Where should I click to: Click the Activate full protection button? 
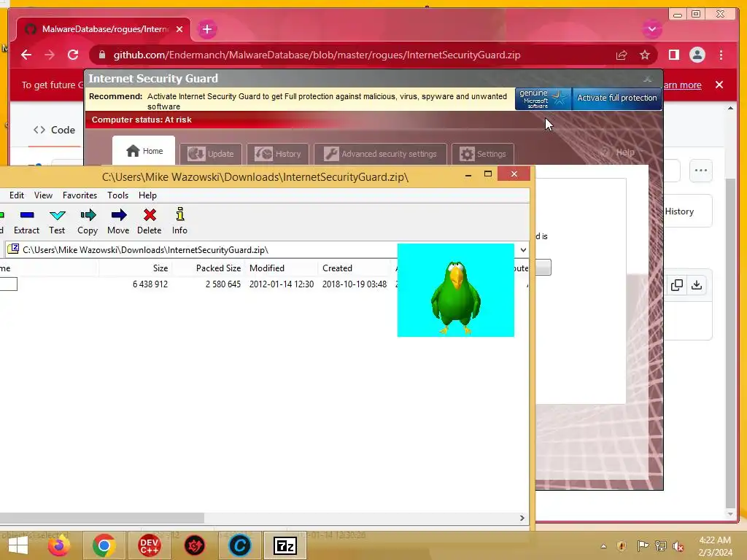(x=617, y=98)
